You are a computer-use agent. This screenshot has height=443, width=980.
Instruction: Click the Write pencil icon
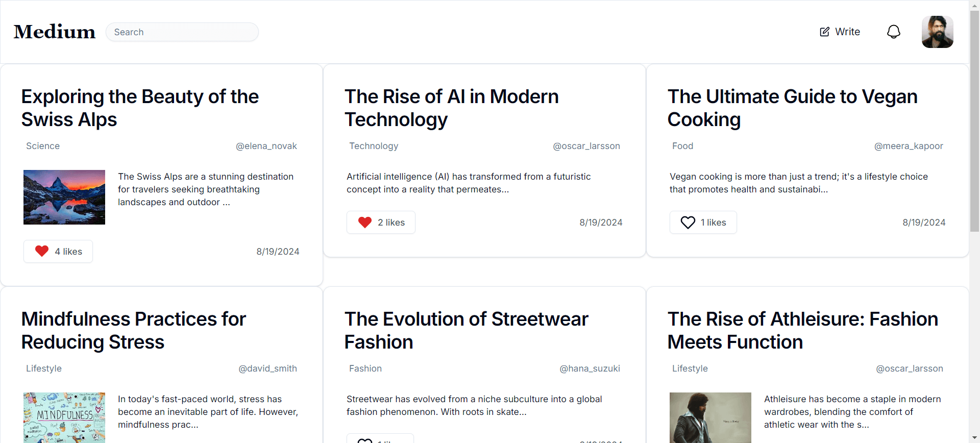click(x=824, y=32)
